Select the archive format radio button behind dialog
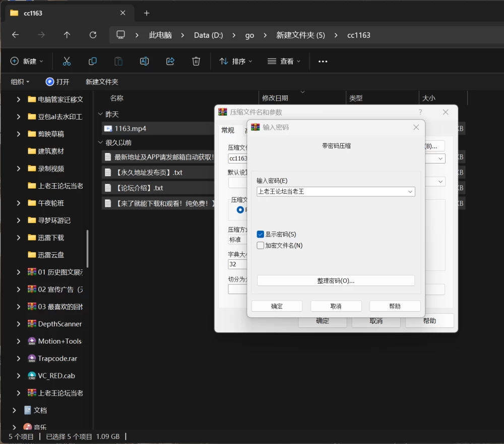The width and height of the screenshot is (504, 444). 240,210
